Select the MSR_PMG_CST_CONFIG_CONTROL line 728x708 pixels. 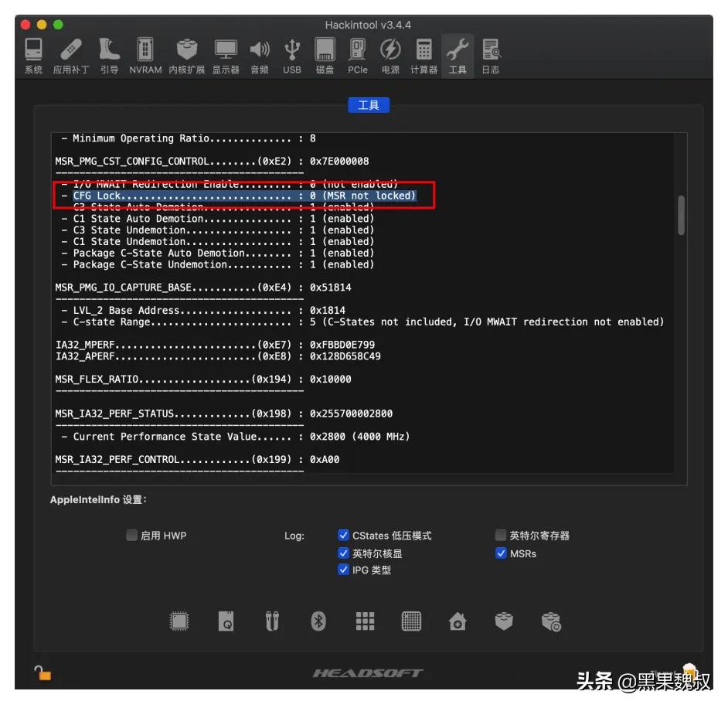point(213,161)
